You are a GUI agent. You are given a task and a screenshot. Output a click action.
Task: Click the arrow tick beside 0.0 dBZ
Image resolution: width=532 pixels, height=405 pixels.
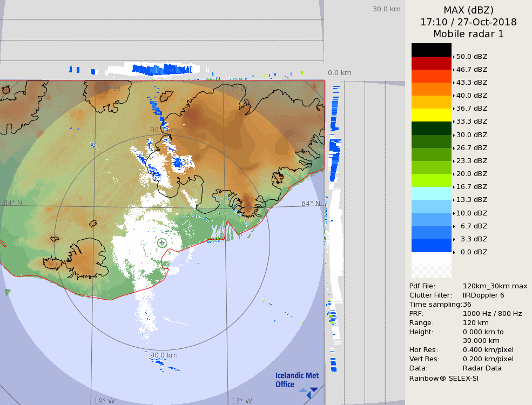point(454,252)
